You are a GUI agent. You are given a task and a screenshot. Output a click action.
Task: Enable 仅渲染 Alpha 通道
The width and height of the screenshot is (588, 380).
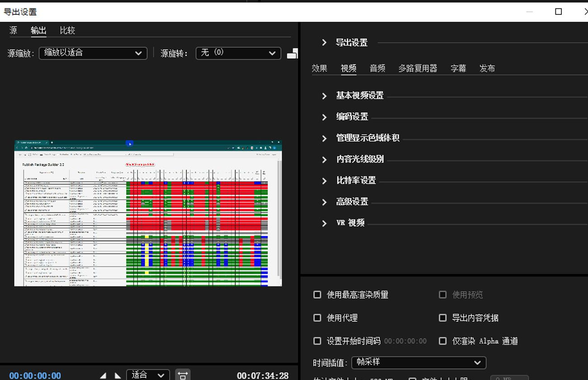coord(442,341)
